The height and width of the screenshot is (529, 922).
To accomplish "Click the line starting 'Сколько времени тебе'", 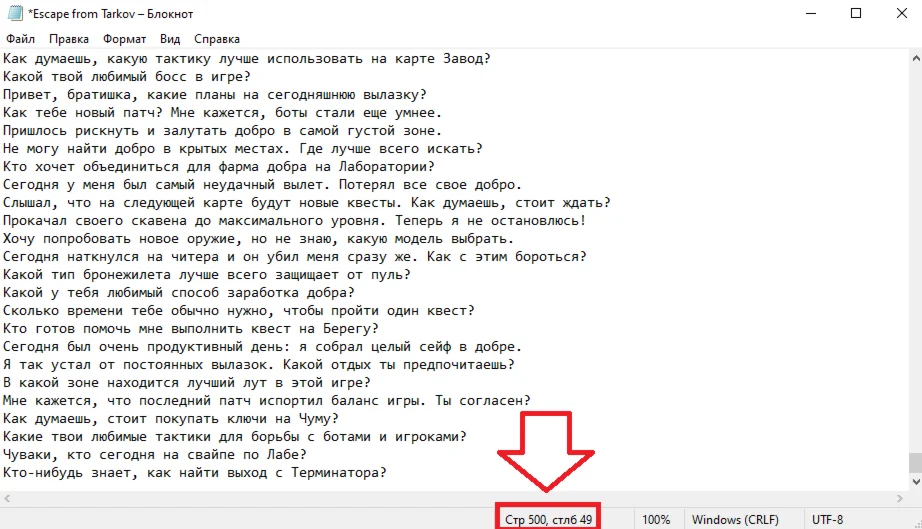I will 239,311.
